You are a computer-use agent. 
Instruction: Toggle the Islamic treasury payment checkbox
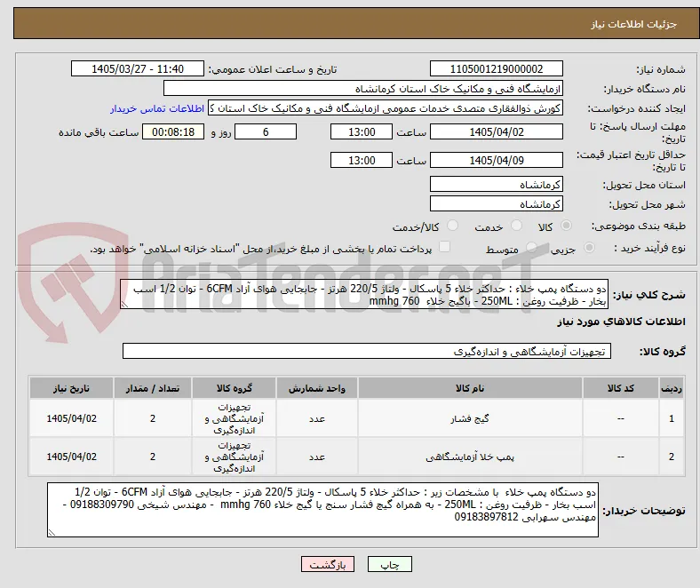click(x=445, y=247)
